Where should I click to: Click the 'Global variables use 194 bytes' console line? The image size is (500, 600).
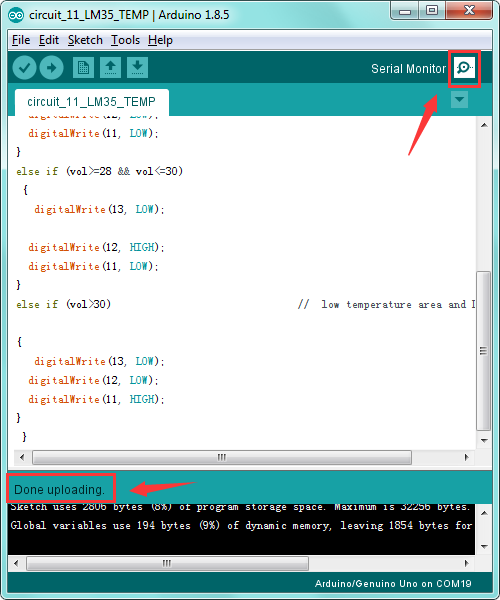click(241, 526)
